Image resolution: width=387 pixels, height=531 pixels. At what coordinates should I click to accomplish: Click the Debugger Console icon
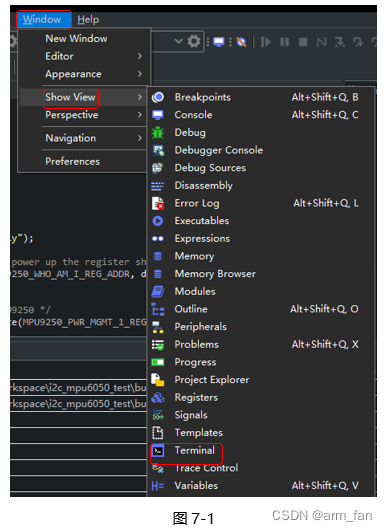[x=158, y=150]
